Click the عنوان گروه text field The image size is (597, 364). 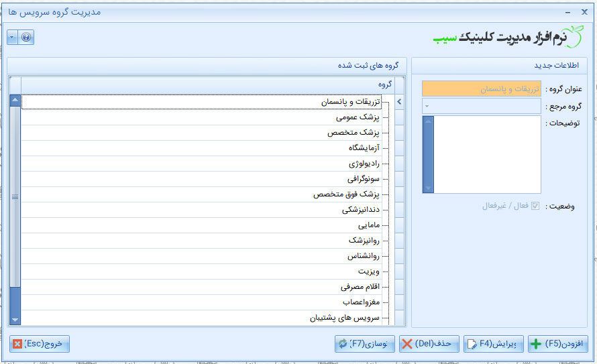pyautogui.click(x=480, y=89)
